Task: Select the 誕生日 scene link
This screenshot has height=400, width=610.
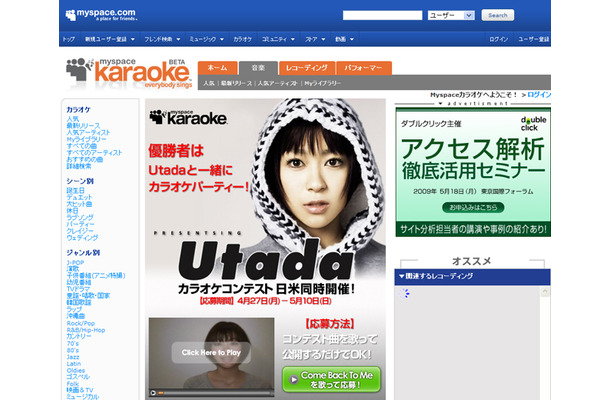Action: click(75, 190)
